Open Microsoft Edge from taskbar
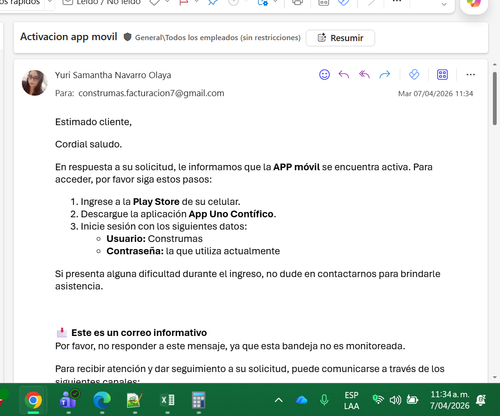This screenshot has height=416, width=500. [102, 400]
